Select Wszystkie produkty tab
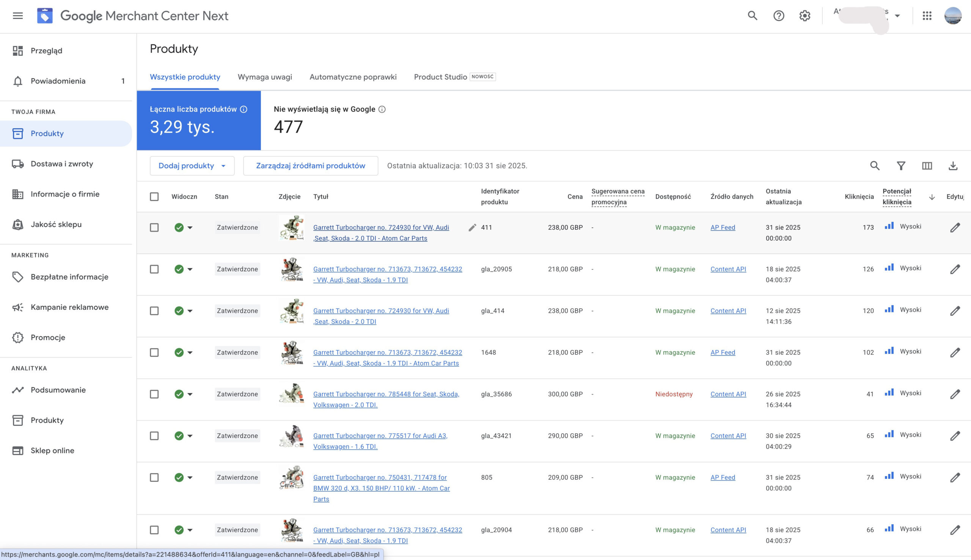 [x=185, y=77]
